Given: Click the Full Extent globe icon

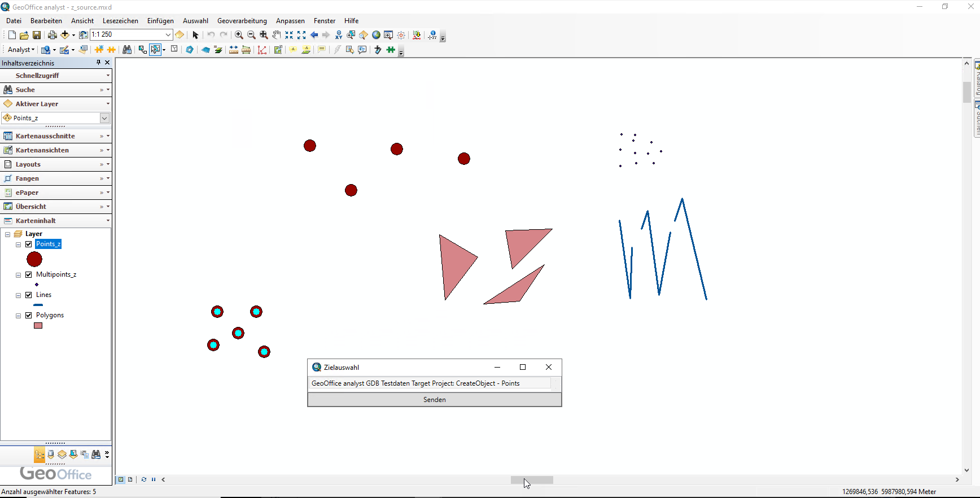Looking at the screenshot, I should pyautogui.click(x=376, y=35).
